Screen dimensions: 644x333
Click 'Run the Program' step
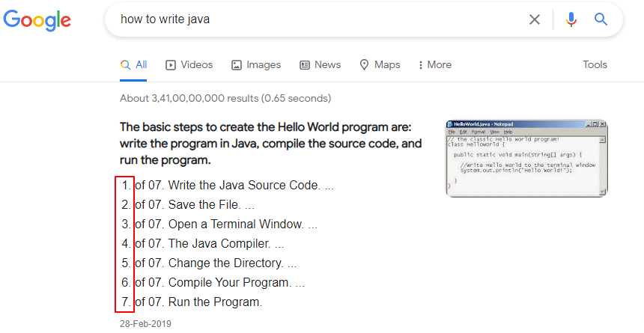(215, 302)
